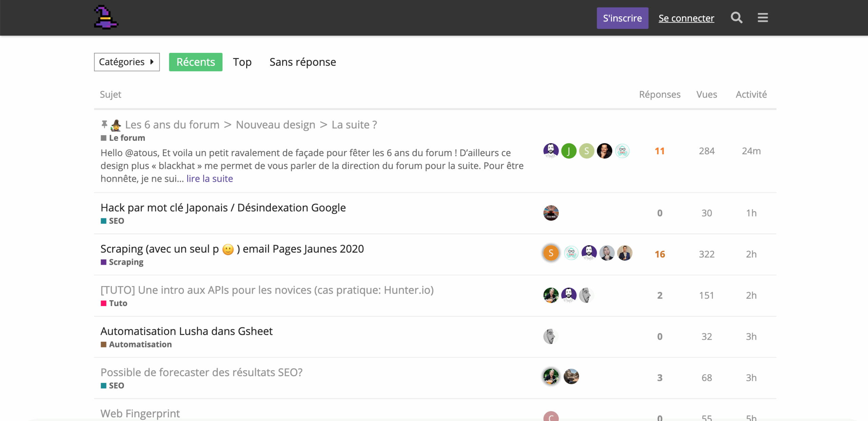Screen dimensions: 868x421
Task: Click the purple bearded avatar on Scraping topic
Action: point(589,253)
